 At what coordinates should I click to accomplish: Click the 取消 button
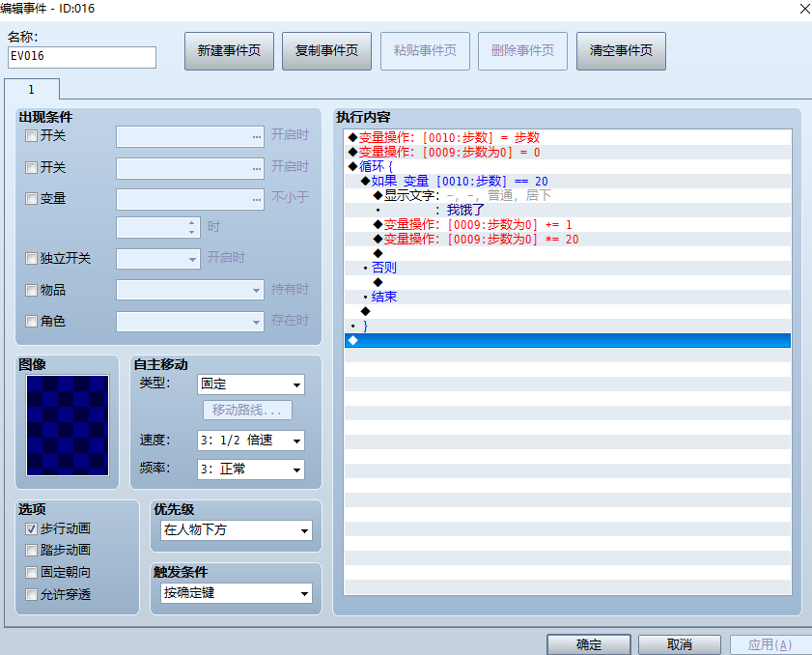680,644
